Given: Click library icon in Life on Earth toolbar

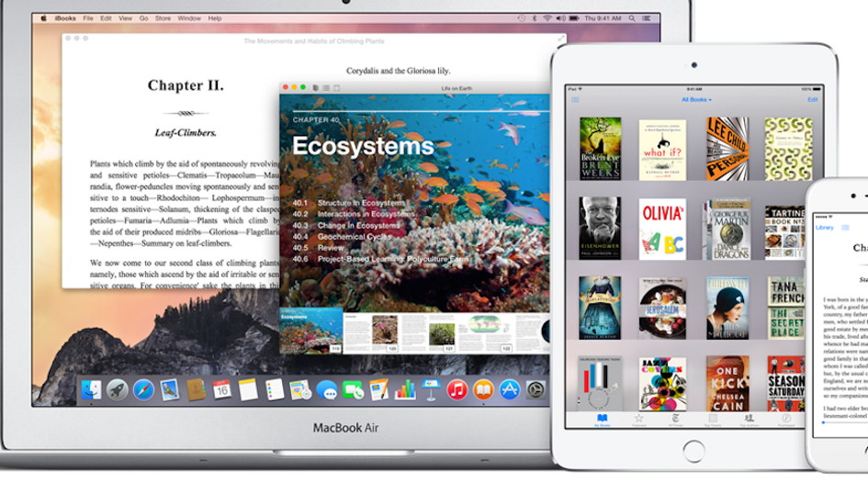Looking at the screenshot, I should tap(316, 88).
